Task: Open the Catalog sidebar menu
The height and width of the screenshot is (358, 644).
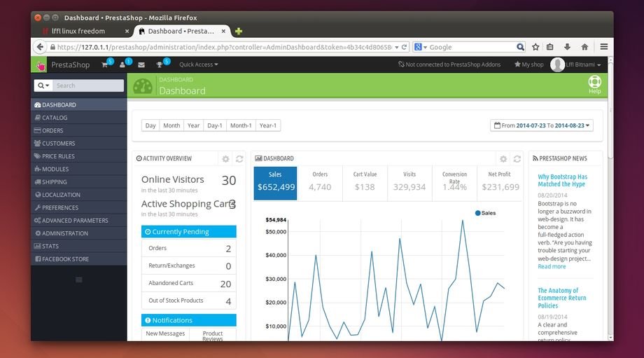Action: point(55,118)
